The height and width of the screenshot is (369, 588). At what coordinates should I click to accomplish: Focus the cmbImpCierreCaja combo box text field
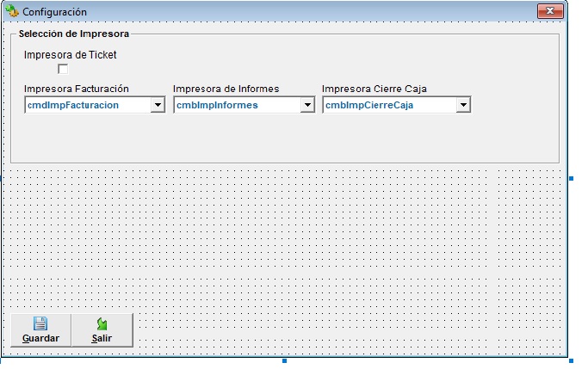388,105
